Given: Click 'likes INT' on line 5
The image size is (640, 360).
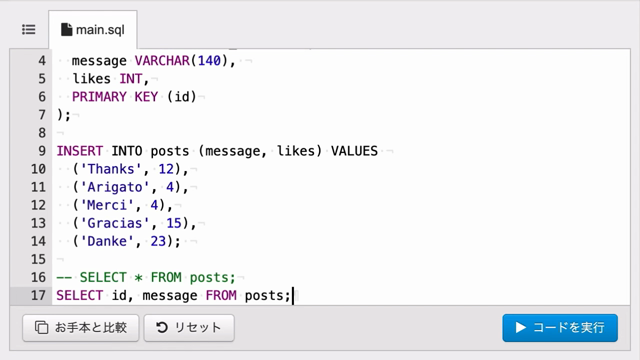Looking at the screenshot, I should pos(107,78).
